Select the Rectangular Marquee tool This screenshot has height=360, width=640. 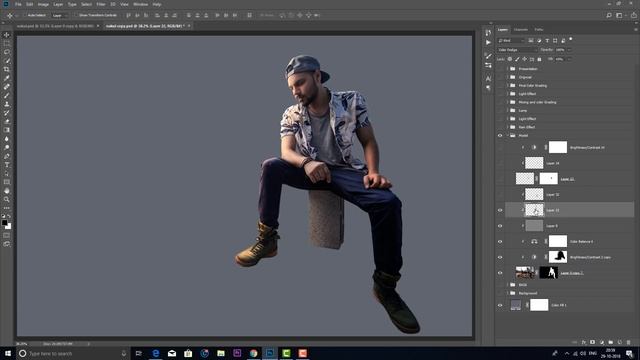(7, 44)
